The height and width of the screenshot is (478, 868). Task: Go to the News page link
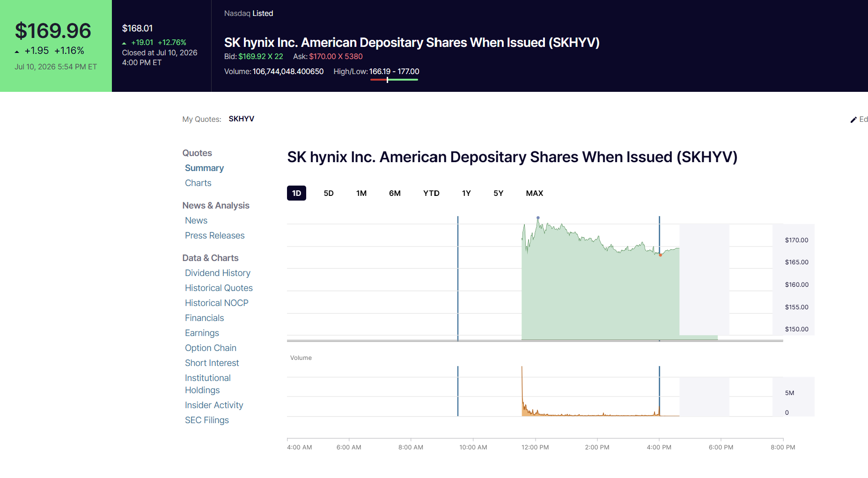pos(196,220)
